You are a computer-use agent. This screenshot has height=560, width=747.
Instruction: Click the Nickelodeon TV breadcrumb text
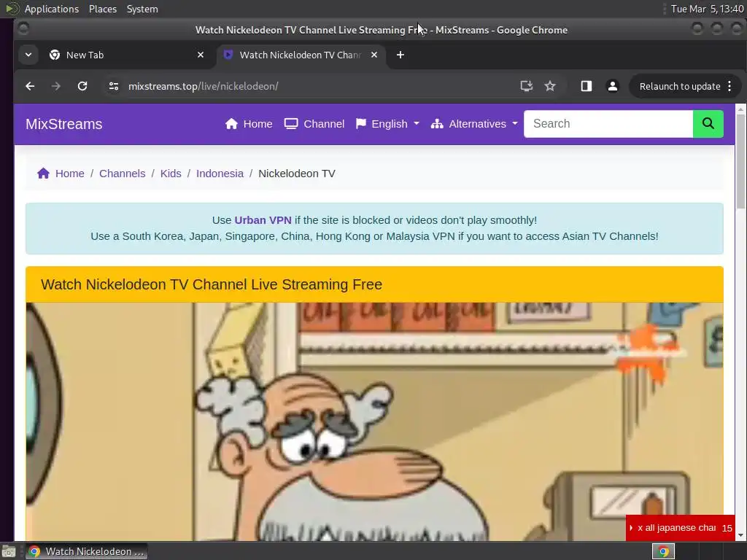pyautogui.click(x=296, y=174)
